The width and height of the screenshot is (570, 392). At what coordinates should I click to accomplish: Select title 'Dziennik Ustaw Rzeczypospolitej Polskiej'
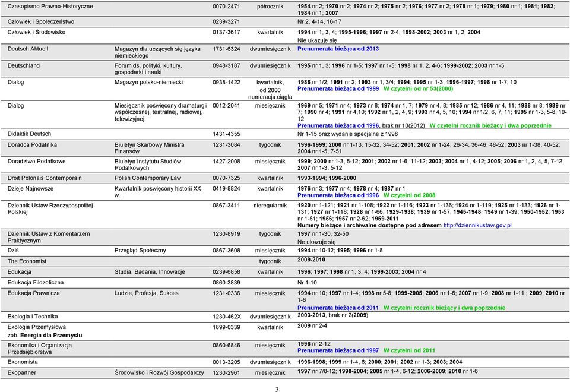tap(50, 208)
